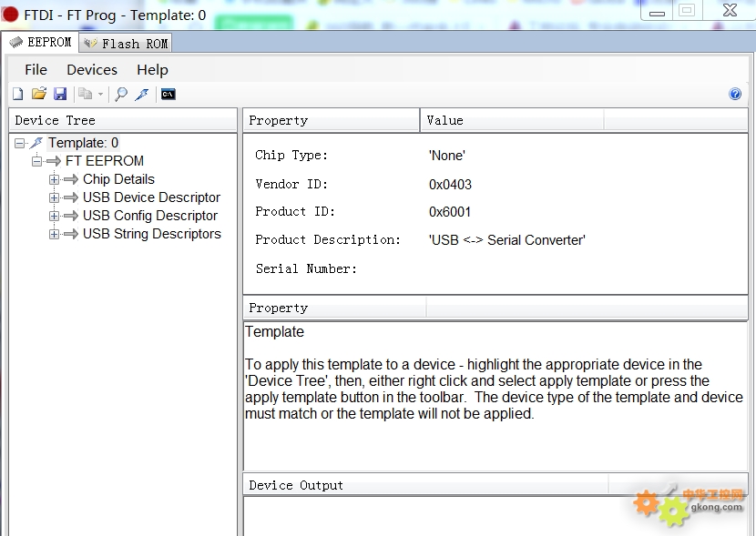Image resolution: width=756 pixels, height=536 pixels.
Task: Click the arrow icon beside USB Config Descriptor
Action: click(71, 216)
